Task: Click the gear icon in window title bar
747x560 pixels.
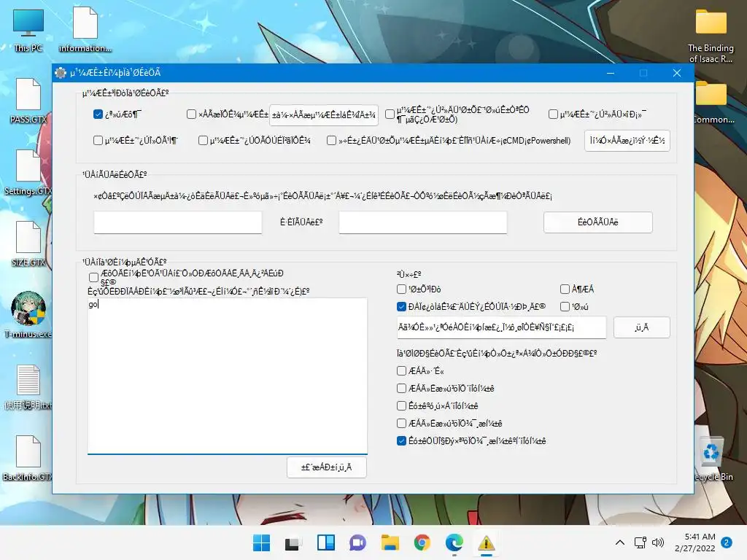Action: click(61, 73)
